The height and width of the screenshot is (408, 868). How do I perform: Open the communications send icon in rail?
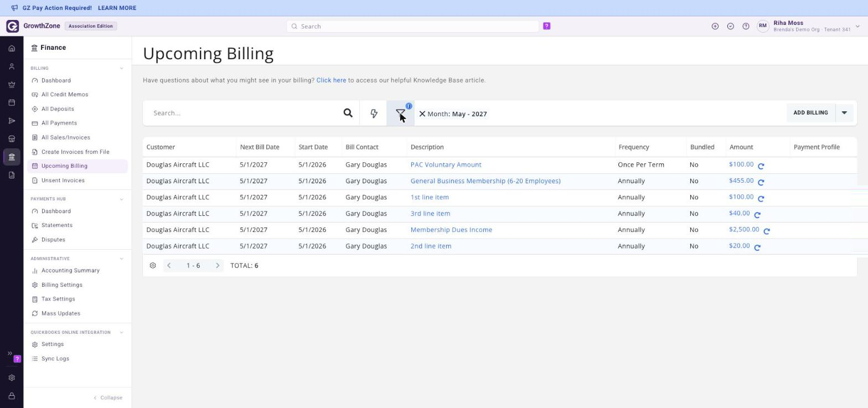12,121
